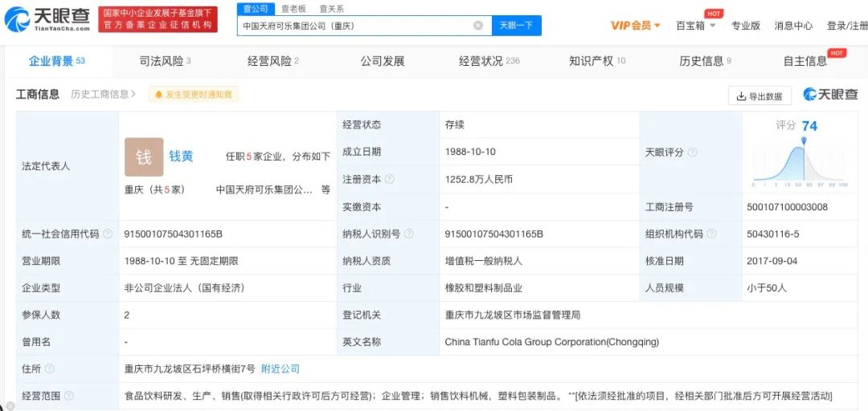This screenshot has height=411, width=868.
Task: Expand 历史工商信息 section link
Action: point(103,95)
